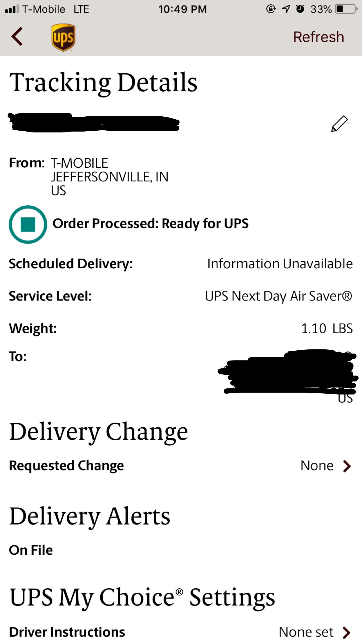The image size is (362, 644).
Task: Select None value for Requested Change
Action: coord(317,466)
